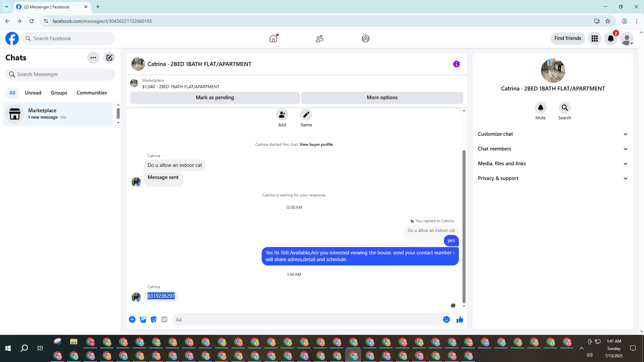Open the emoji picker in message box
This screenshot has width=644, height=362.
point(446,319)
